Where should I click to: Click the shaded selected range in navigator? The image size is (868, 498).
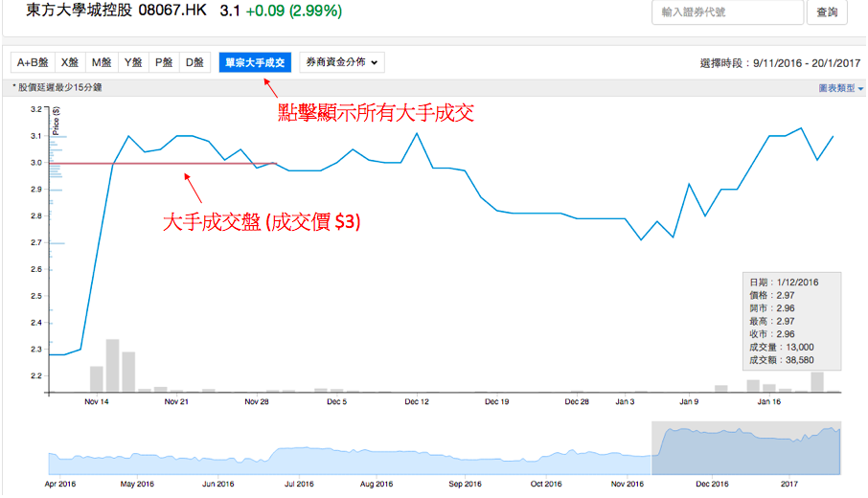tap(745, 448)
